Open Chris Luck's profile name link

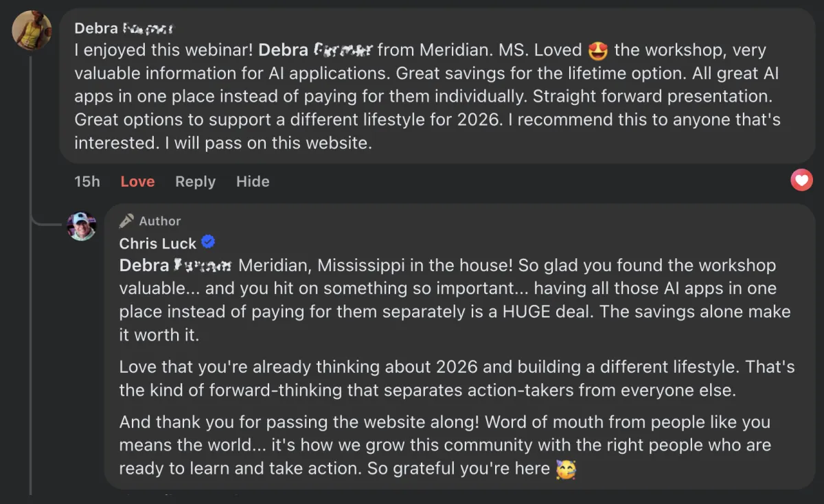[158, 243]
